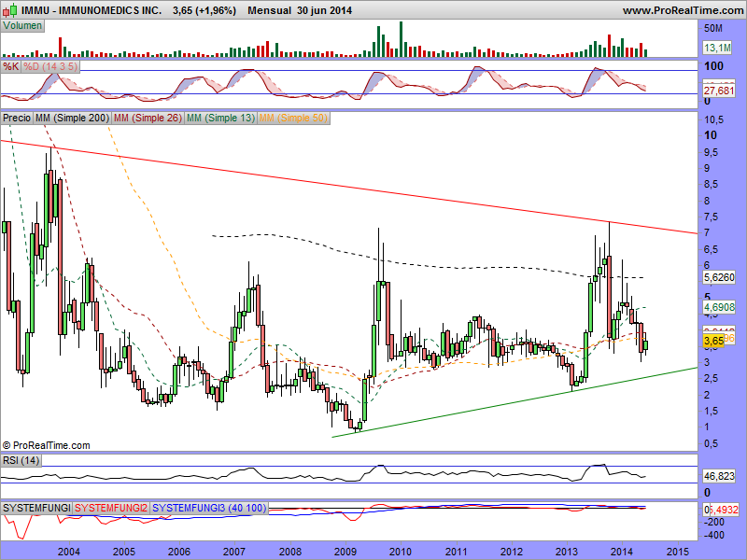Click the 30 jun 2014 date label

pos(324,10)
